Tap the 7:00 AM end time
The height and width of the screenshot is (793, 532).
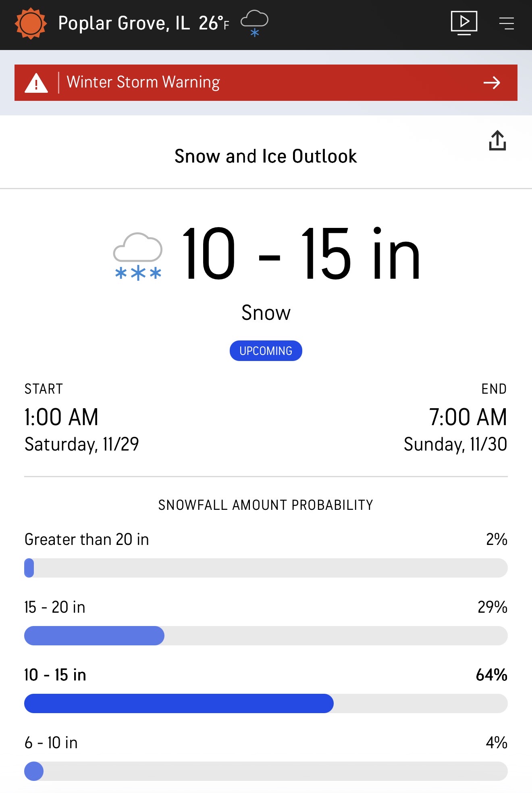click(x=468, y=417)
